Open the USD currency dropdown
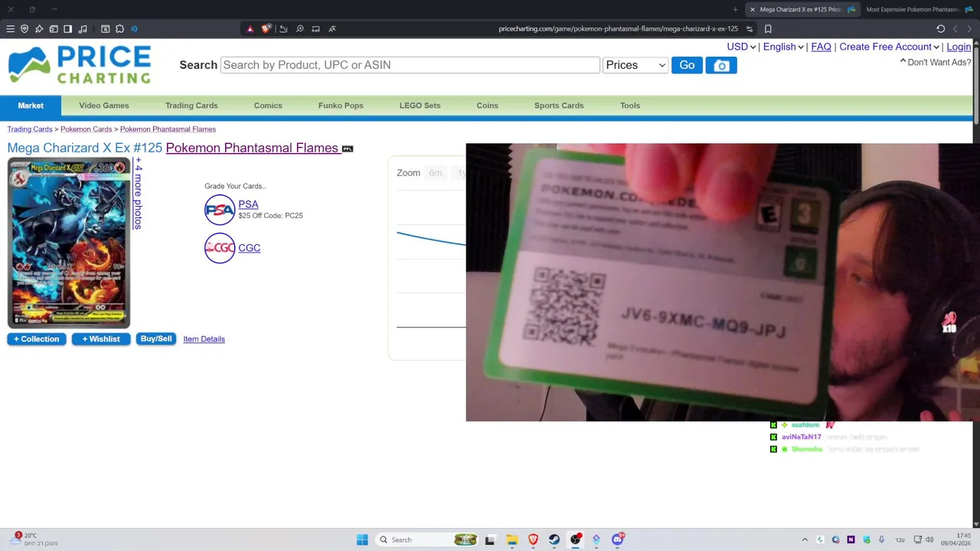Screen dimensions: 980x551 tap(741, 47)
